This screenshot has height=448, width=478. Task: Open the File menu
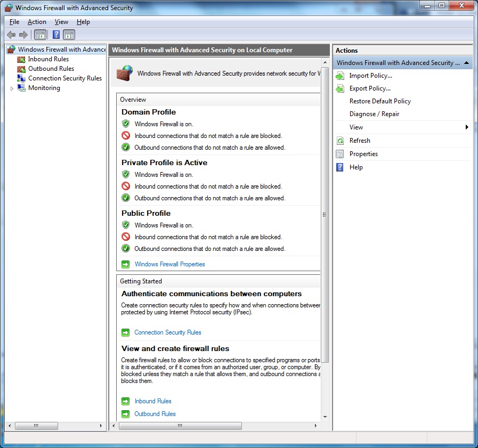coord(14,22)
